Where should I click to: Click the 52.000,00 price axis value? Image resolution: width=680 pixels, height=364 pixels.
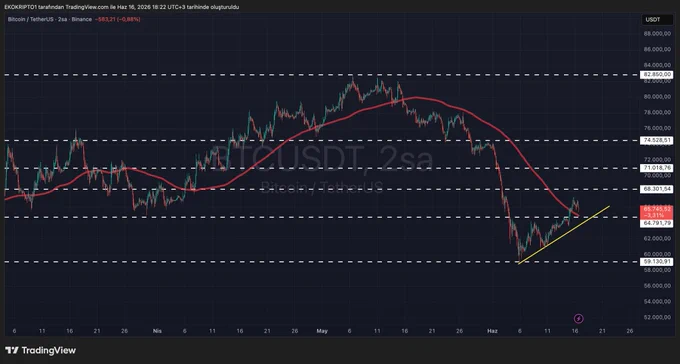click(x=657, y=317)
